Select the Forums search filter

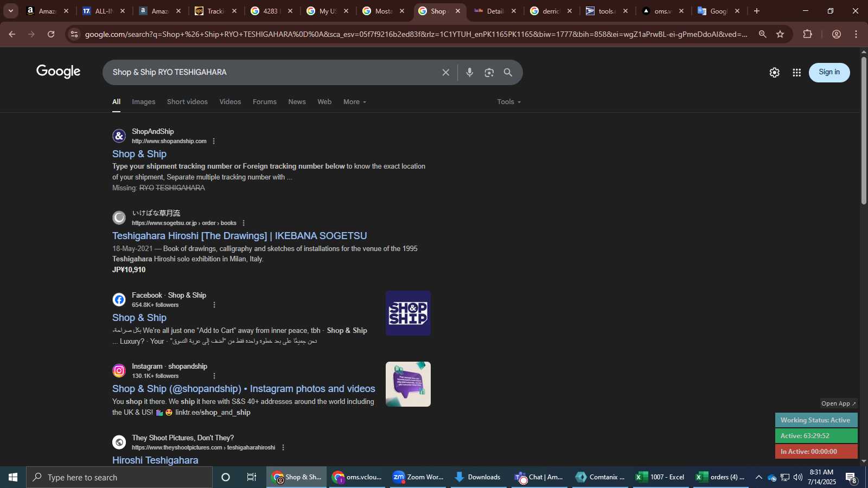point(265,102)
